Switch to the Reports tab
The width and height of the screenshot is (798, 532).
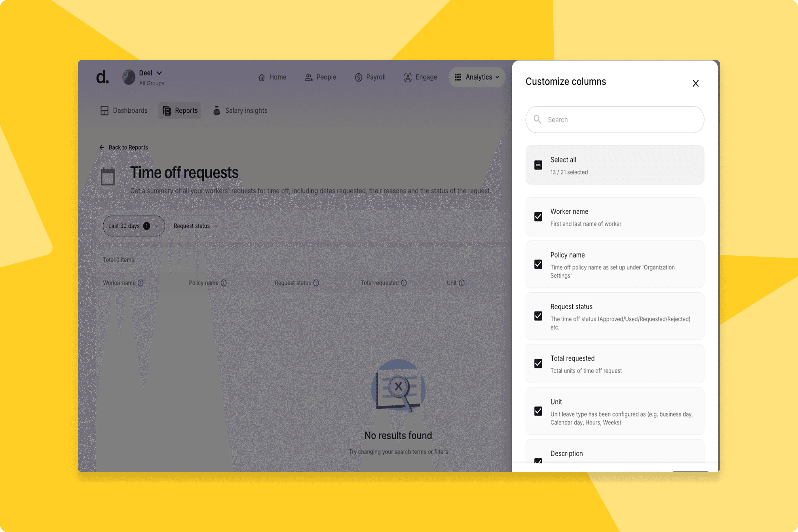tap(180, 111)
